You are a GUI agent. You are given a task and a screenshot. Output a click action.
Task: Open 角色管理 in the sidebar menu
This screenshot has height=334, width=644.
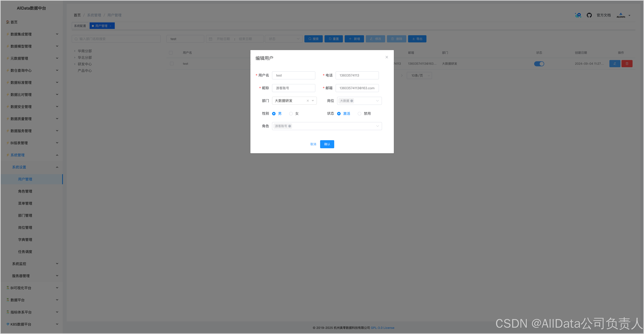coord(25,191)
